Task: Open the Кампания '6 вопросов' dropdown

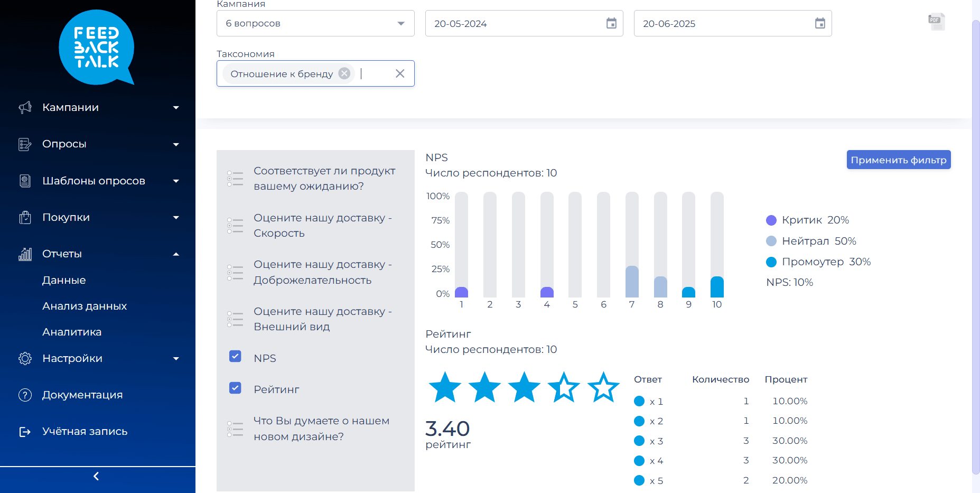Action: point(315,23)
